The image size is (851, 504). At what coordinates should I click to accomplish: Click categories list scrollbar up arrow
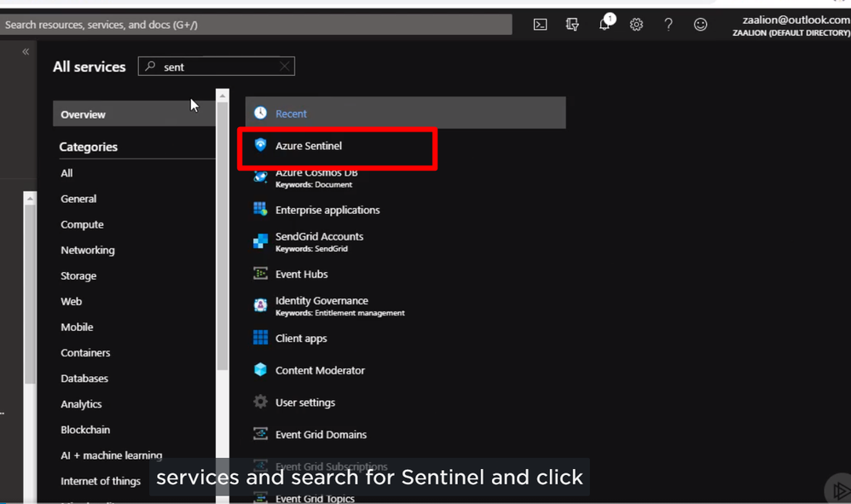coord(222,96)
